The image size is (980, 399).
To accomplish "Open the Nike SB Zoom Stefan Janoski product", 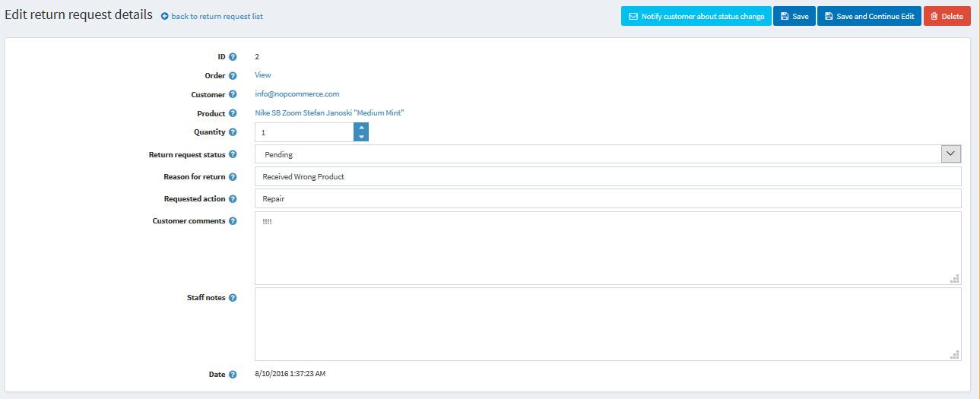I will 329,113.
